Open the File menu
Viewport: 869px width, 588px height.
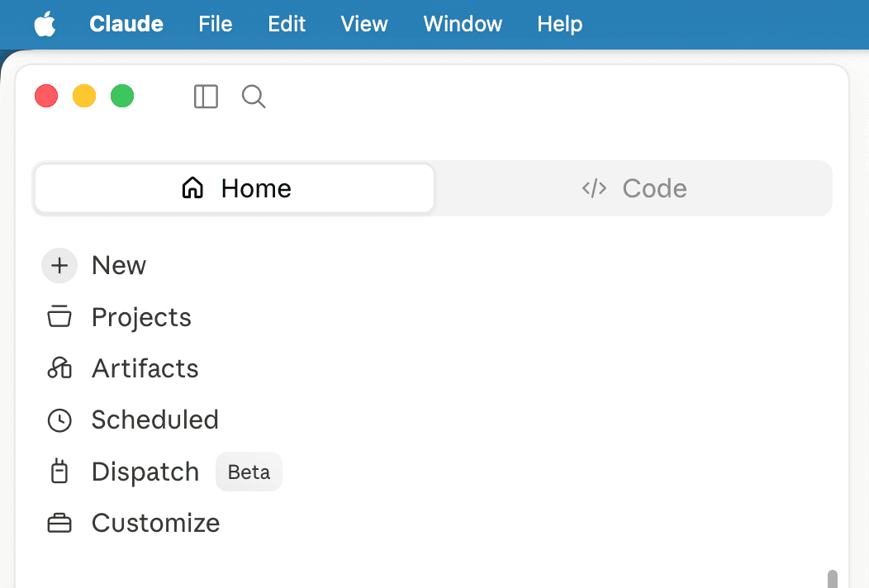pyautogui.click(x=215, y=24)
